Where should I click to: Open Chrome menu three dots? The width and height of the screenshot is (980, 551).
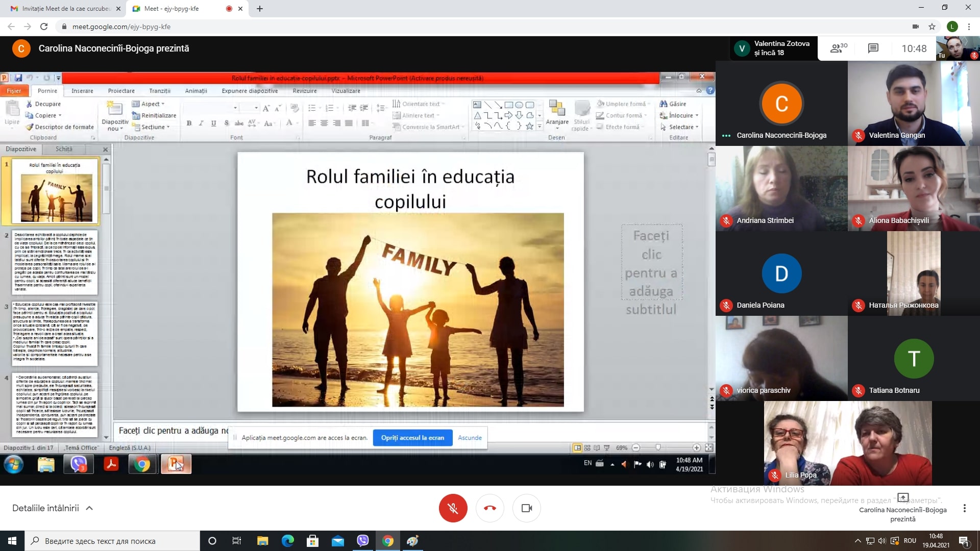968,27
